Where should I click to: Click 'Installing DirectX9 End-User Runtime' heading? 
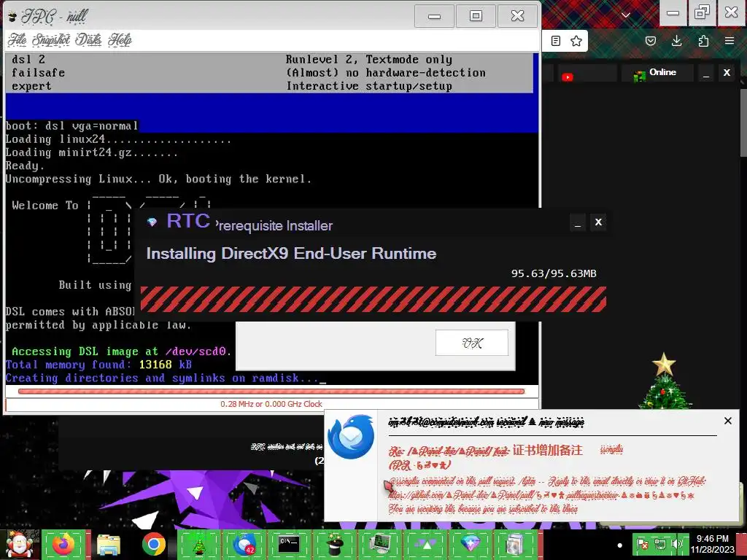click(x=291, y=253)
